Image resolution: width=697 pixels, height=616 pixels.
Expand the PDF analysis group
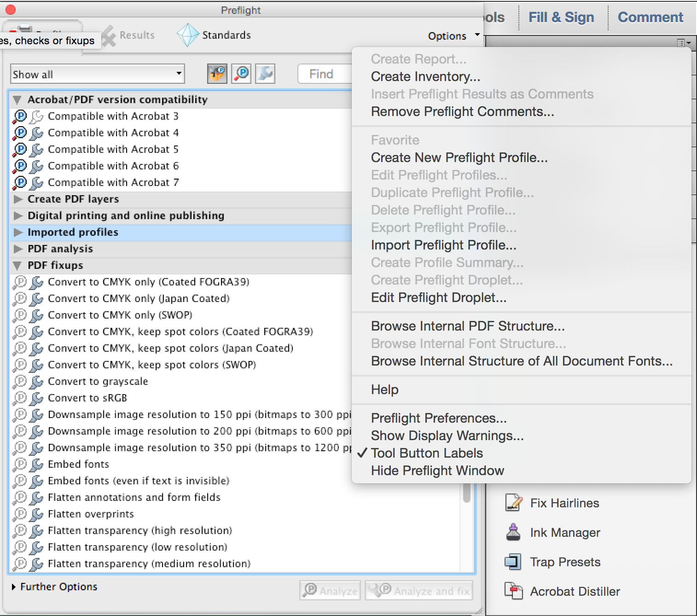tap(18, 249)
